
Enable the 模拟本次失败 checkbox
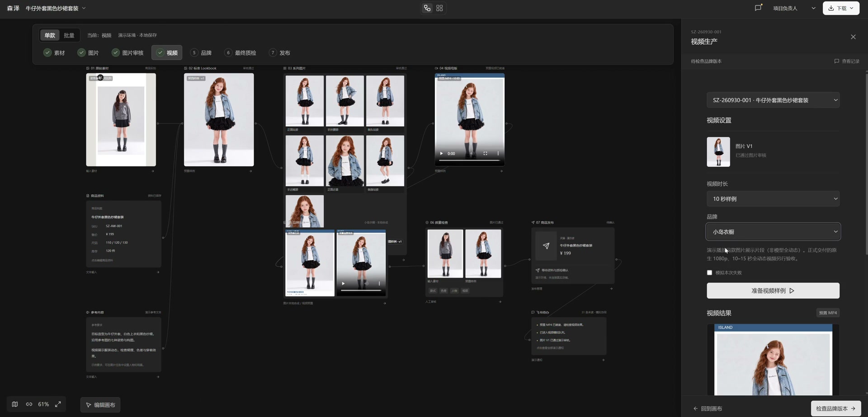tap(709, 272)
